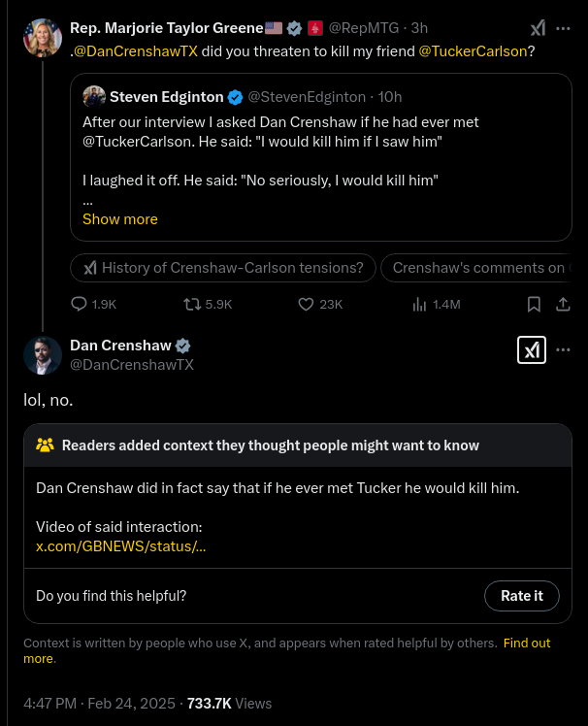Expand quoted post with Show more
This screenshot has width=588, height=726.
tap(120, 219)
